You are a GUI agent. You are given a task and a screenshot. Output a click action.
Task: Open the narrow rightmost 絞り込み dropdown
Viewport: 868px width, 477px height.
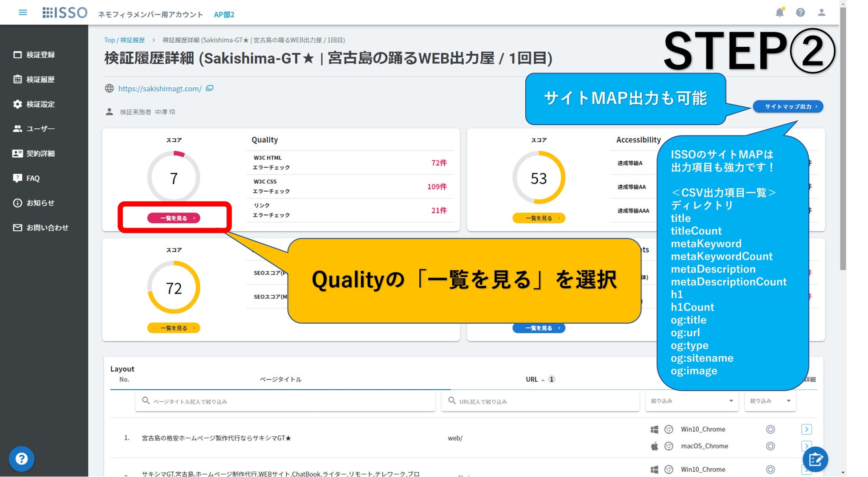click(x=770, y=401)
